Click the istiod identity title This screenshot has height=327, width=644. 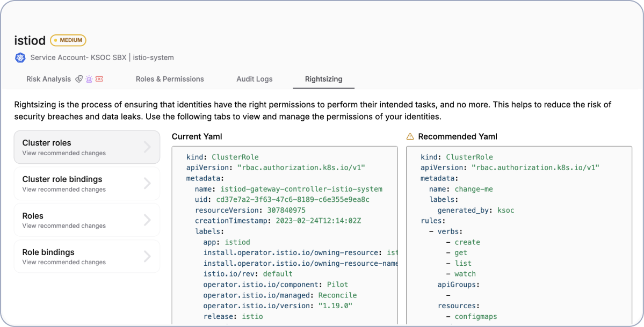30,41
